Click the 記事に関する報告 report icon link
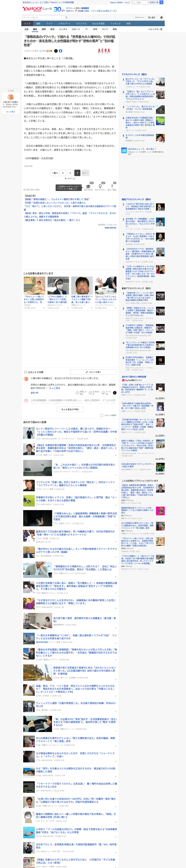This screenshot has height=868, width=186. (x=31, y=190)
